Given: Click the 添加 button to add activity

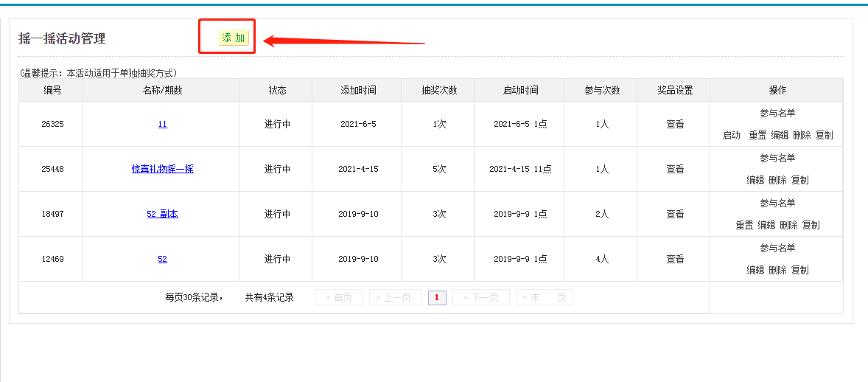Looking at the screenshot, I should (233, 38).
